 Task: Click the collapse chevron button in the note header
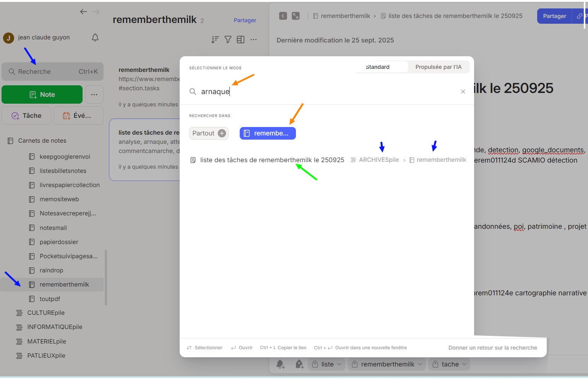pyautogui.click(x=283, y=16)
